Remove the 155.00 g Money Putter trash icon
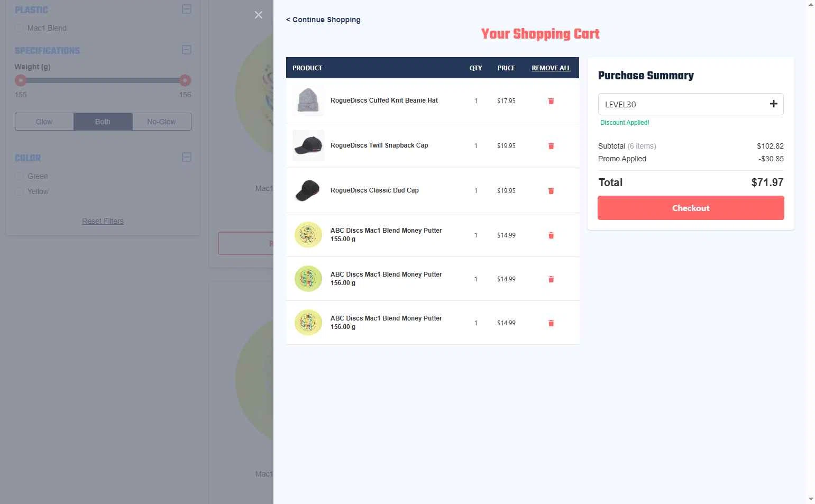Viewport: 815px width, 504px height. coord(551,235)
